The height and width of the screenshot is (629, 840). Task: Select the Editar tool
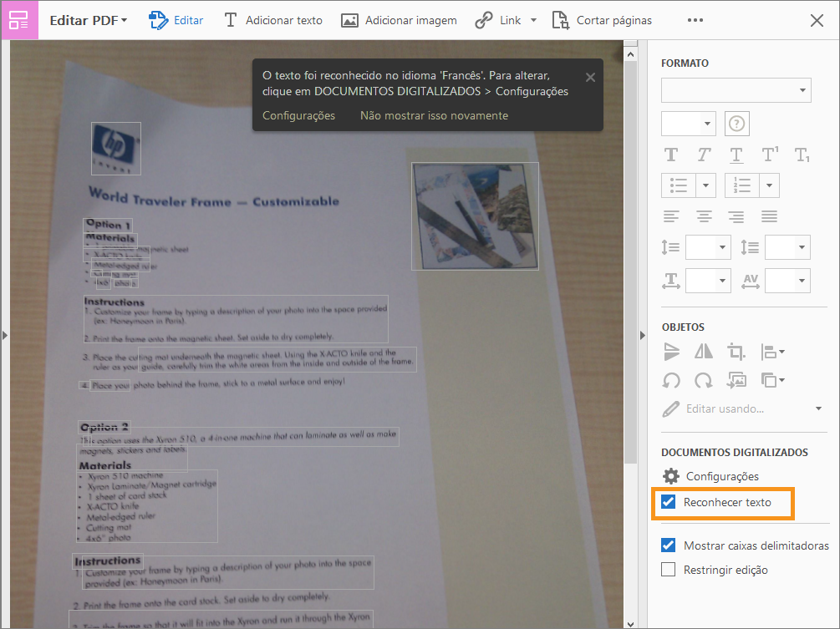pos(176,20)
